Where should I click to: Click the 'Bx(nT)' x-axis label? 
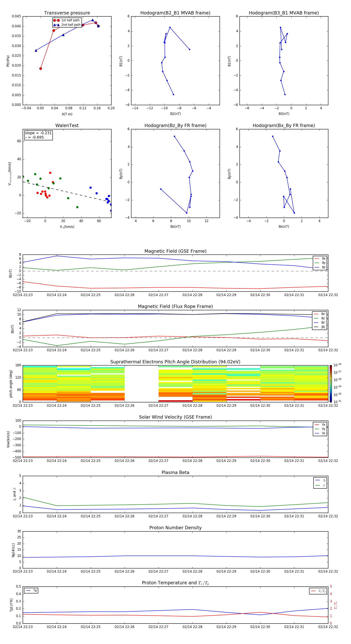pyautogui.click(x=284, y=227)
